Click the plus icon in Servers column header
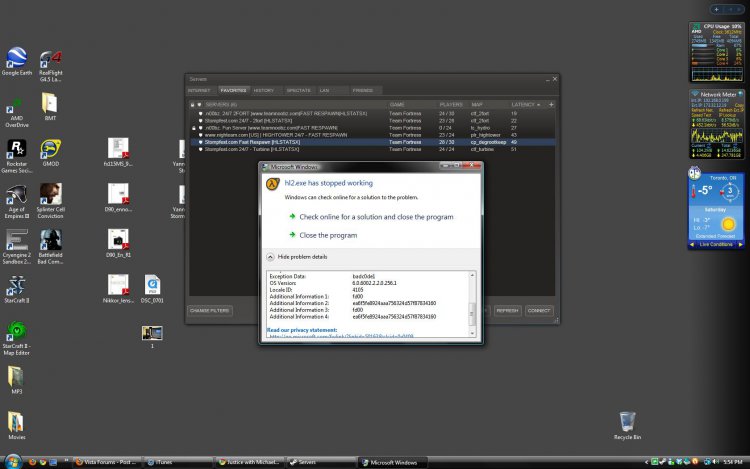 point(551,104)
